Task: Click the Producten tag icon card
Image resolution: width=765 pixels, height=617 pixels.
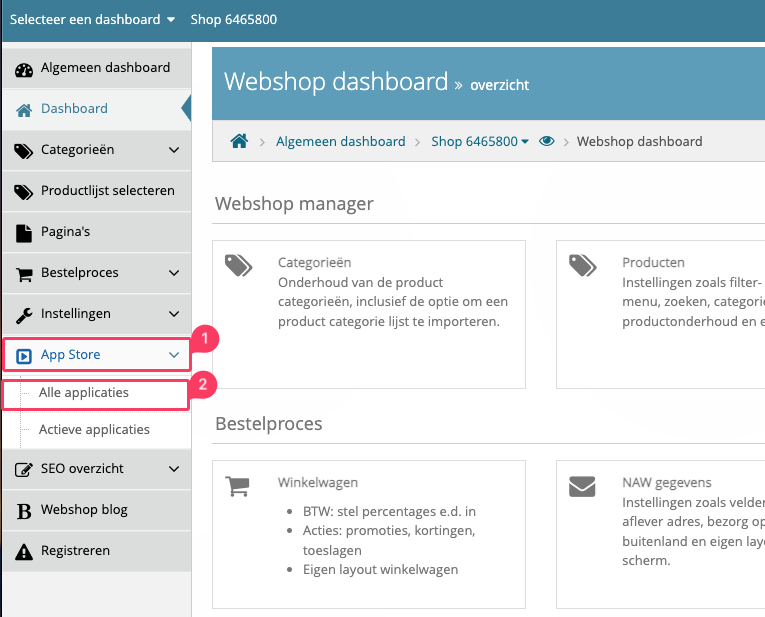Action: click(x=582, y=265)
